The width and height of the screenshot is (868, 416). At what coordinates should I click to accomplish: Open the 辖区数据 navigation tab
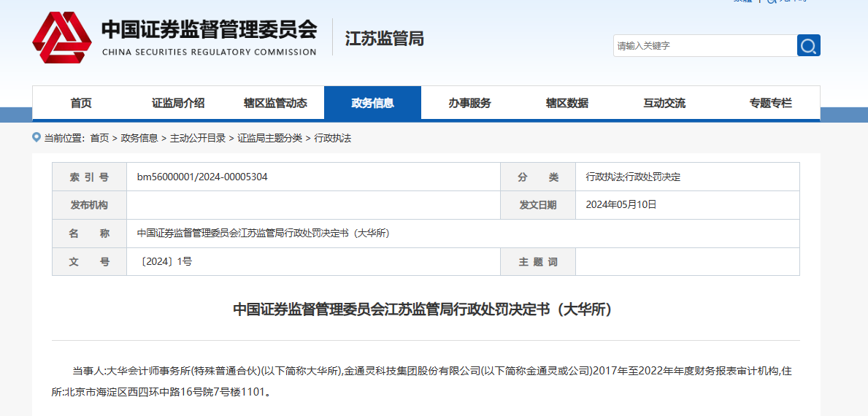[x=566, y=103]
